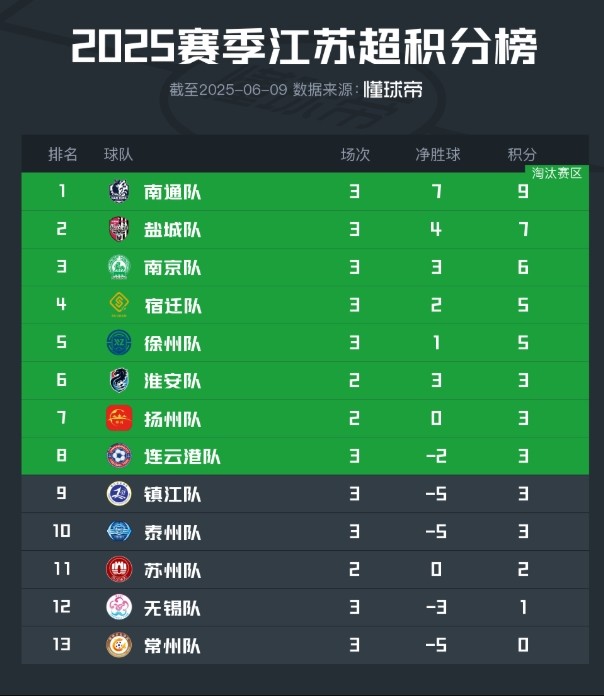This screenshot has width=604, height=696.
Task: Select the Taizhou team badge
Action: (x=119, y=532)
